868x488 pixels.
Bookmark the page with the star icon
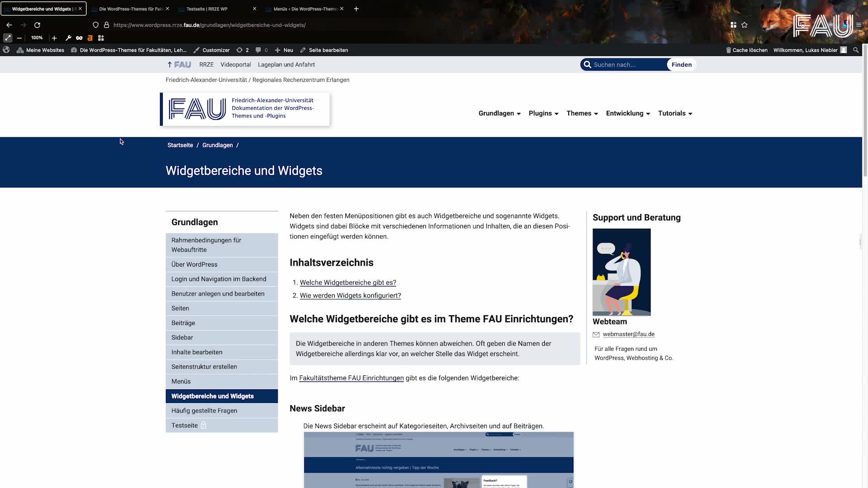[x=744, y=25]
